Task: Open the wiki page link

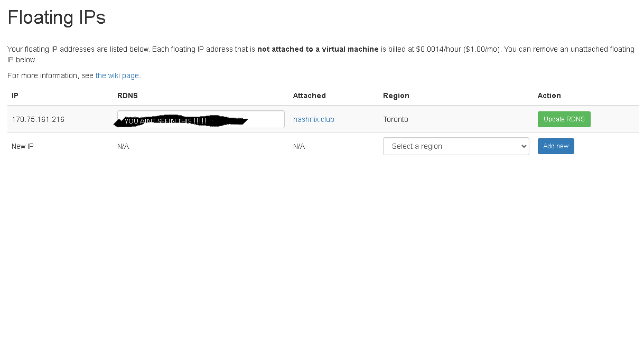Action: click(x=117, y=75)
